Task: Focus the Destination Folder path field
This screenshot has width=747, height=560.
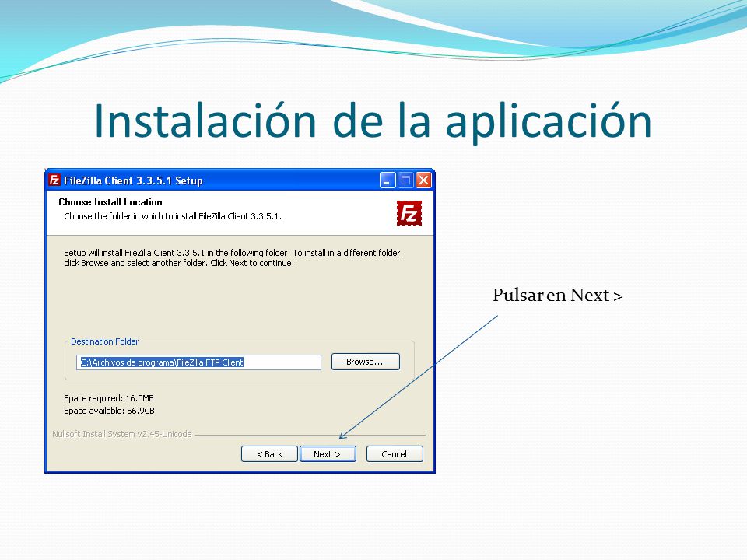Action: pyautogui.click(x=198, y=362)
